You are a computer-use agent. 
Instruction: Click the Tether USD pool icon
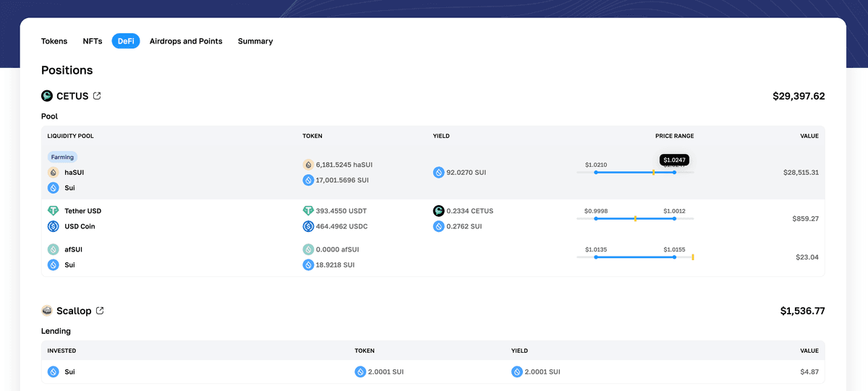click(x=53, y=211)
